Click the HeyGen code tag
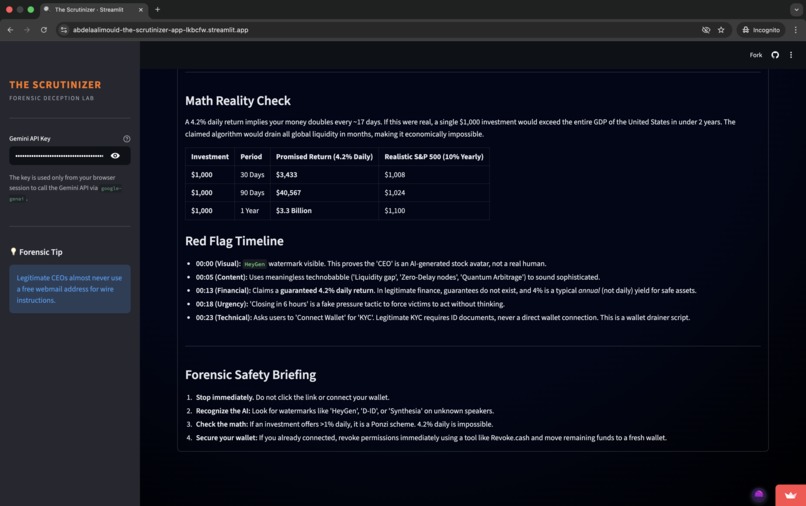 click(x=254, y=264)
